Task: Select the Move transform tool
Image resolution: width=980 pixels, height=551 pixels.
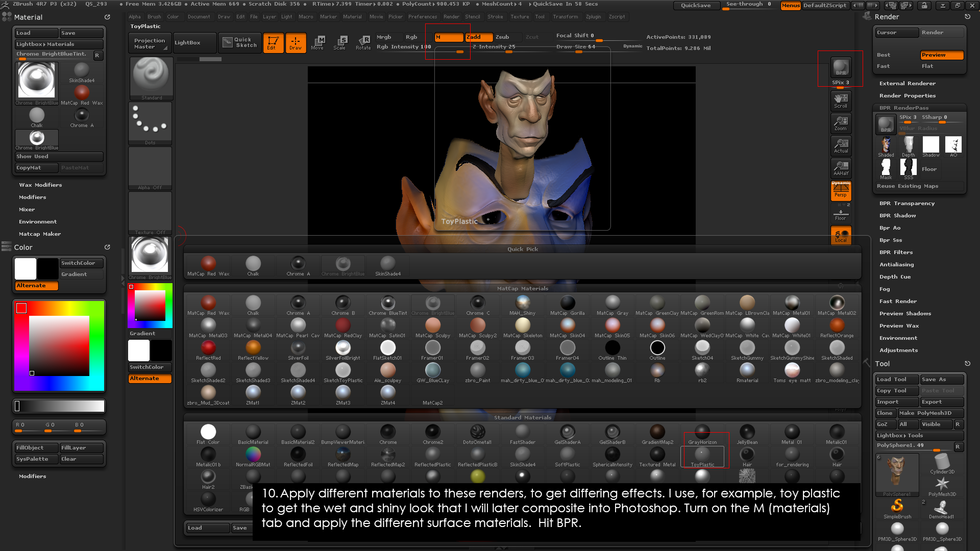Action: click(x=317, y=42)
